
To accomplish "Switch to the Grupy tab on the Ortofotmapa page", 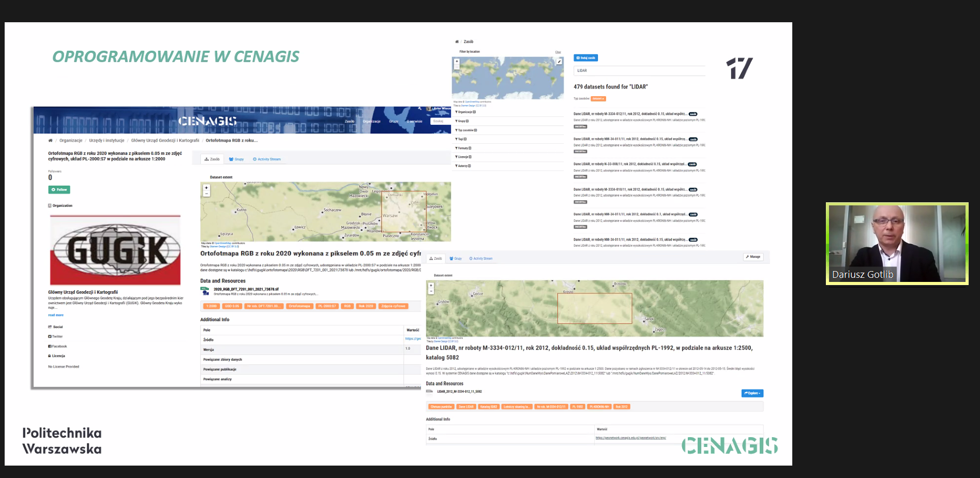I will 236,159.
